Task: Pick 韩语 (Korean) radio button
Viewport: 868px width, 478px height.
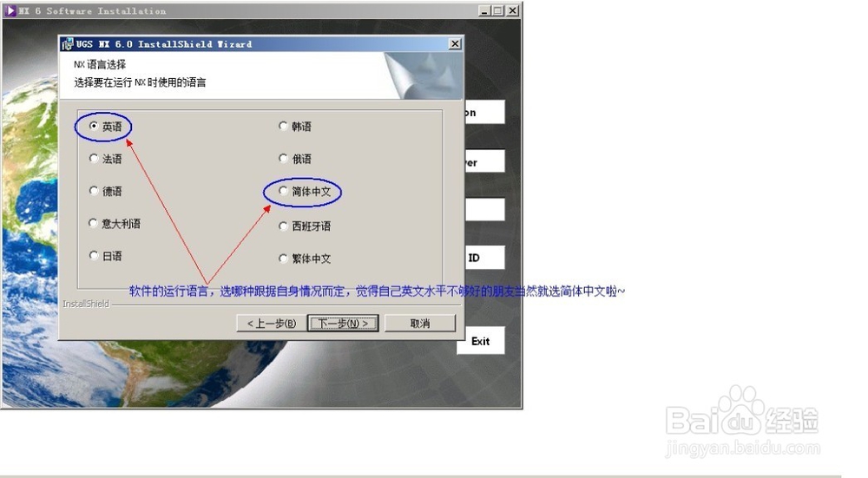Action: (x=283, y=126)
